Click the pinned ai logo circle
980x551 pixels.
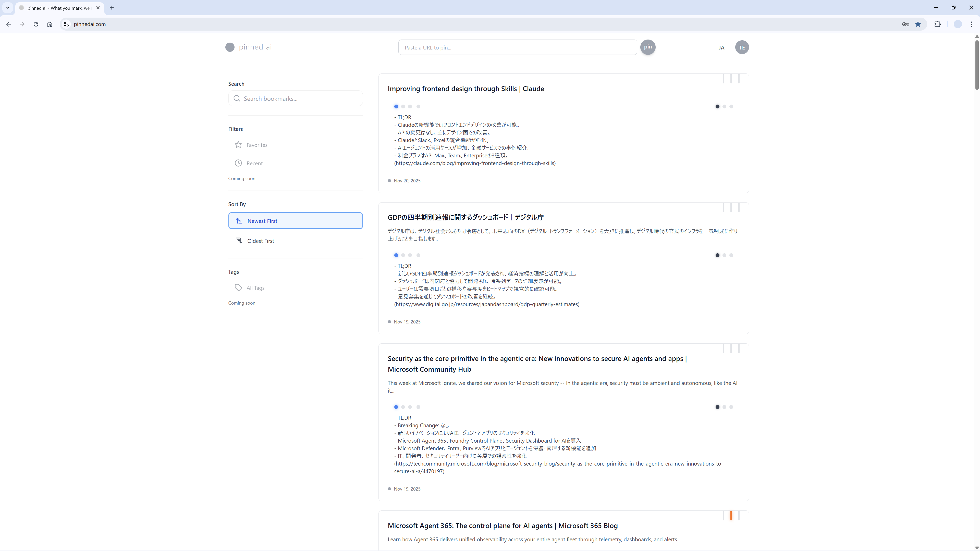(230, 47)
